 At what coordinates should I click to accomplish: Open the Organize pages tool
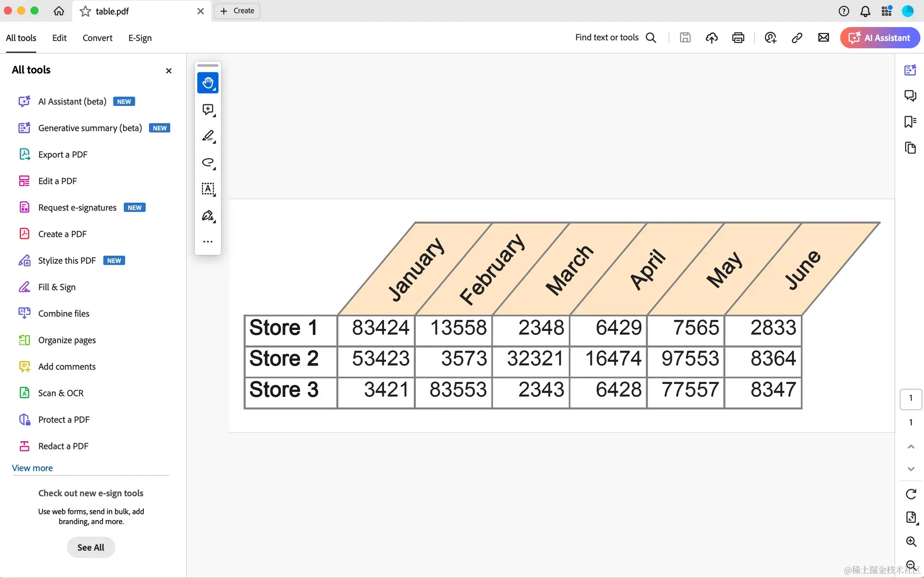pyautogui.click(x=66, y=340)
